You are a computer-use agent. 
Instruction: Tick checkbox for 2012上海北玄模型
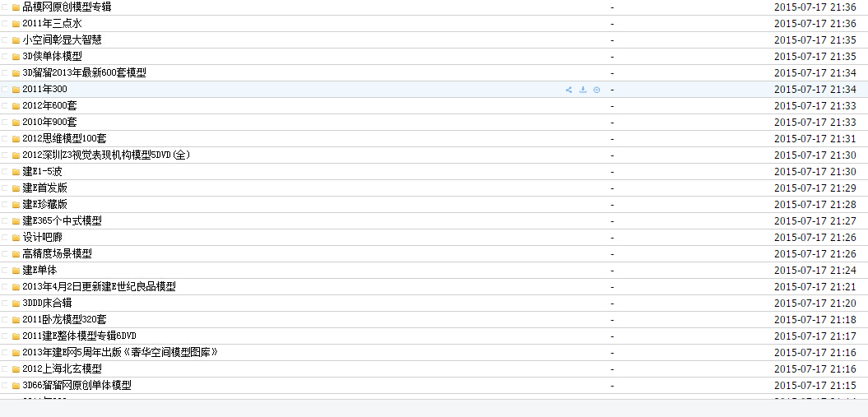pyautogui.click(x=5, y=369)
